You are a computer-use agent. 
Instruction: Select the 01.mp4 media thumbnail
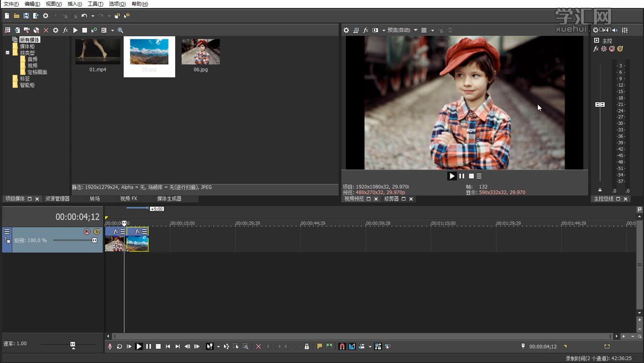point(98,52)
